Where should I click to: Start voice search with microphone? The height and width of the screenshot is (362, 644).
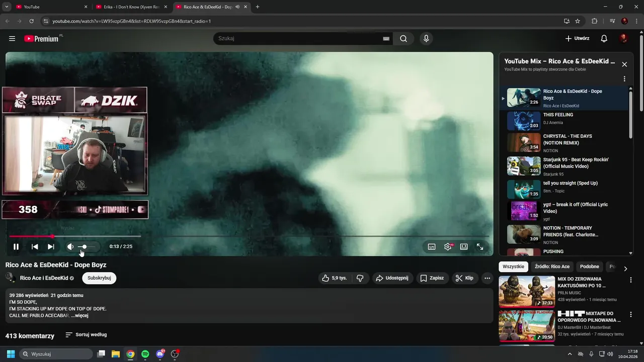pos(426,39)
